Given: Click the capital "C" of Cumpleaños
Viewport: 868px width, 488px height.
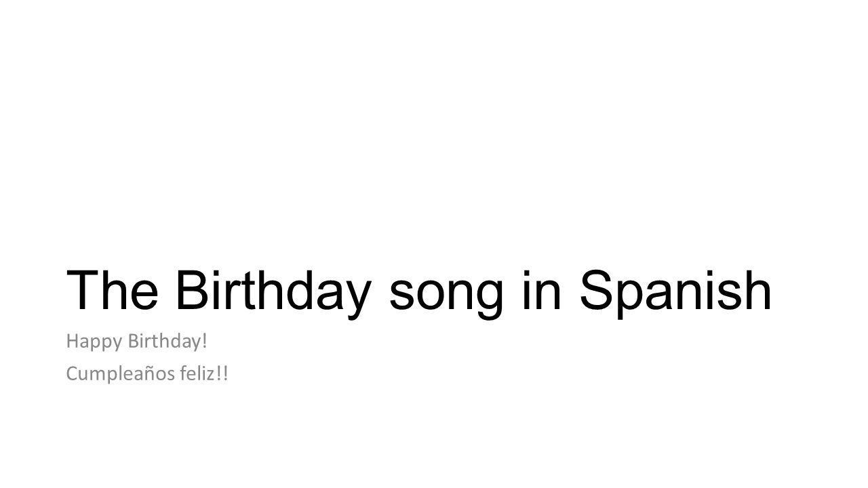Looking at the screenshot, I should click(x=71, y=373).
